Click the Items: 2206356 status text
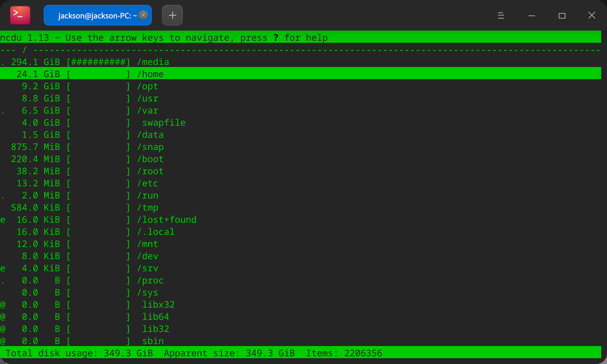This screenshot has height=364, width=607. coord(344,353)
